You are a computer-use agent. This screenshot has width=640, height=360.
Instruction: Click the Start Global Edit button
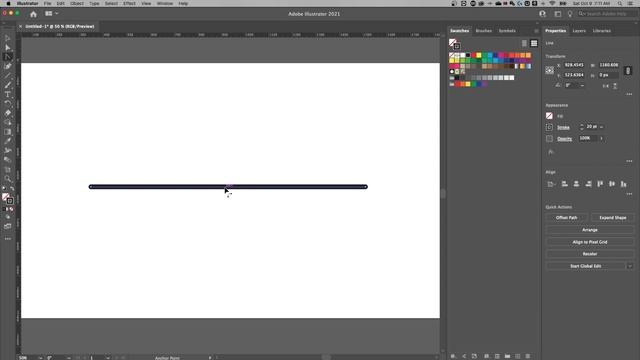point(586,266)
